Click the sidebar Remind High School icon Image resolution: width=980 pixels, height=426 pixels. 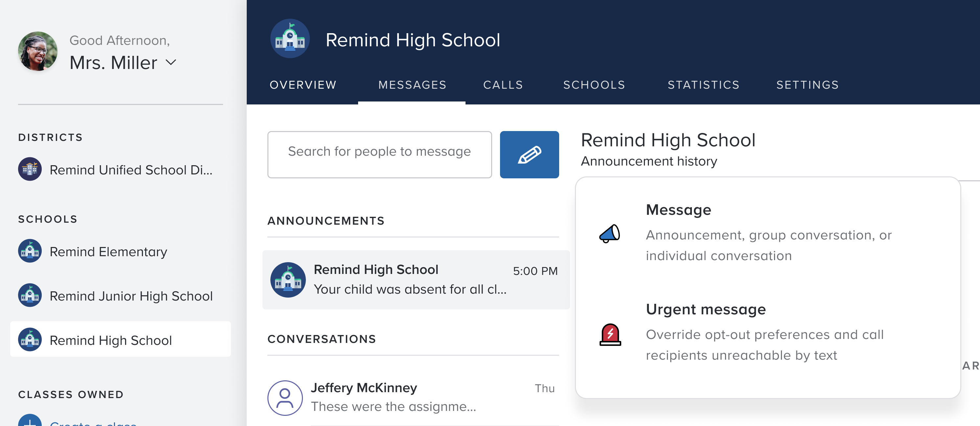tap(30, 340)
